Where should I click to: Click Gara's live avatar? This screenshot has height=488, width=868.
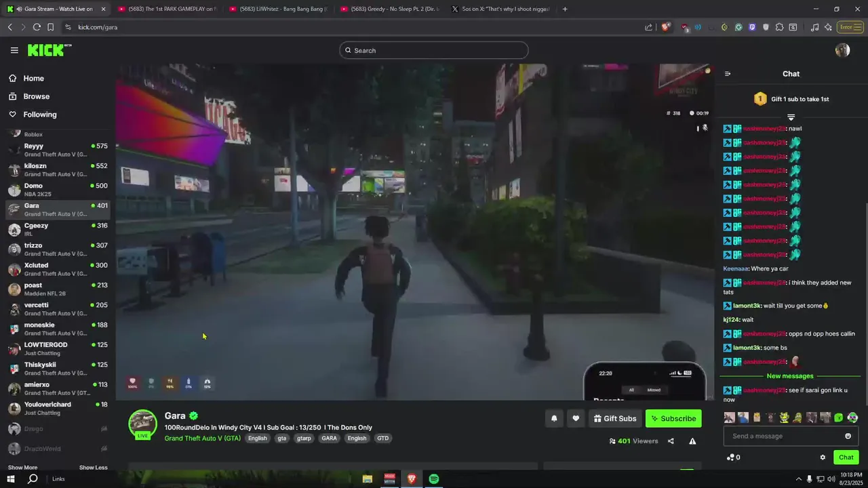(143, 424)
